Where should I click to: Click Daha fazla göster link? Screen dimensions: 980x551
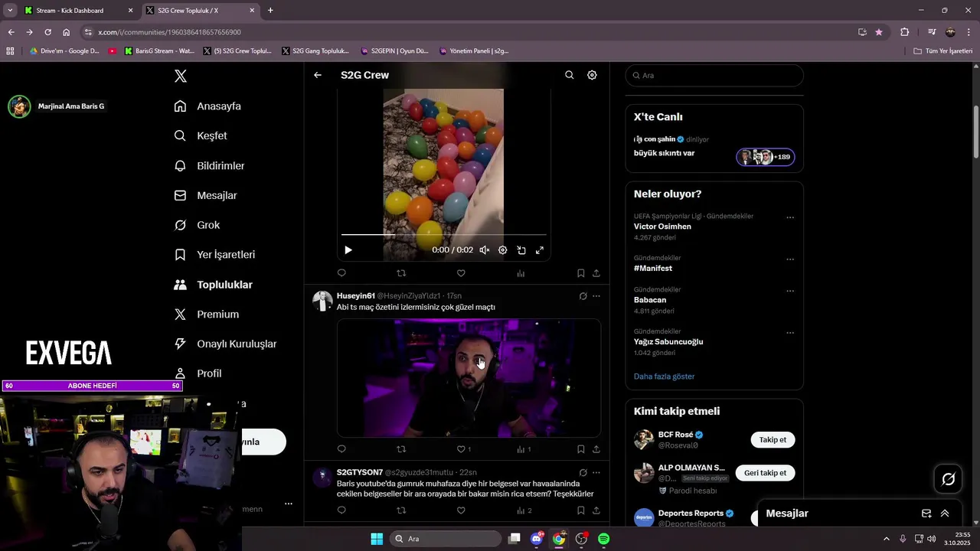pos(664,377)
